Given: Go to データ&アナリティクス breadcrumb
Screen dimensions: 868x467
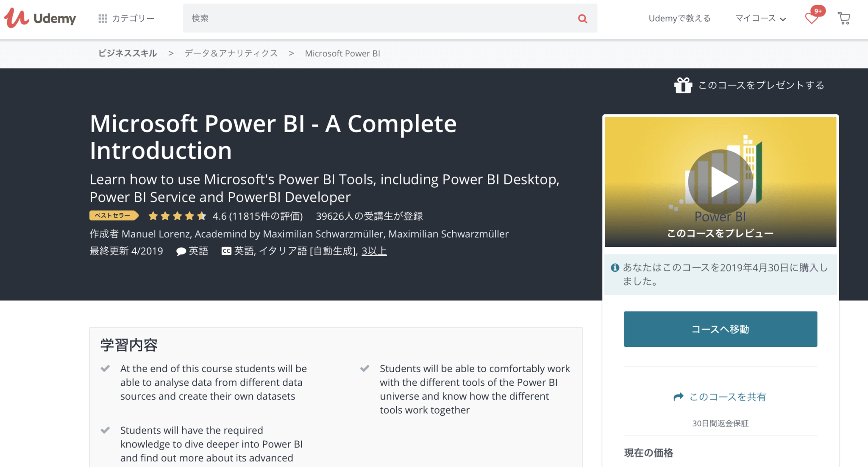Looking at the screenshot, I should click(231, 53).
